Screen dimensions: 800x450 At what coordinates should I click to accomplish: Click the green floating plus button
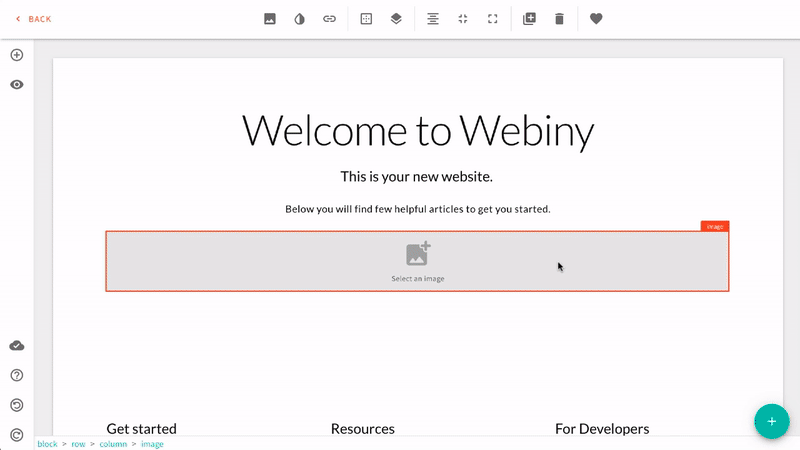point(771,421)
